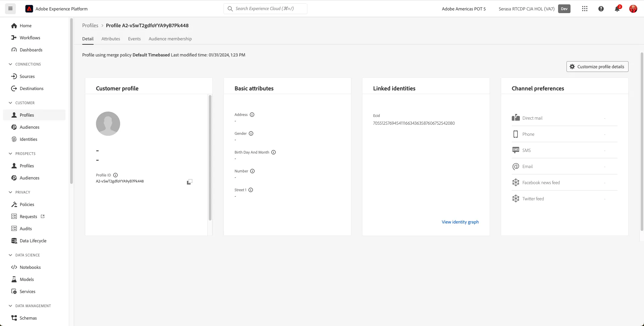
Task: Switch to the Attributes tab
Action: [x=111, y=39]
